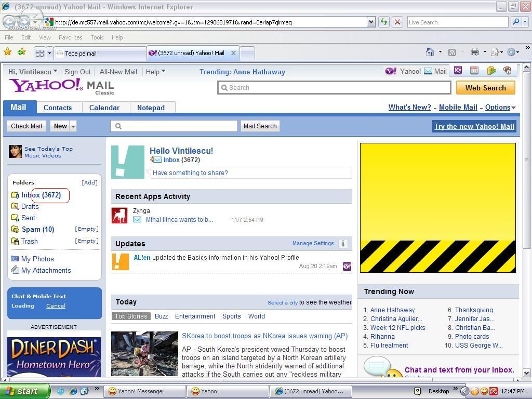
Task: Click Try the new Yahoo! Mail link
Action: point(474,126)
